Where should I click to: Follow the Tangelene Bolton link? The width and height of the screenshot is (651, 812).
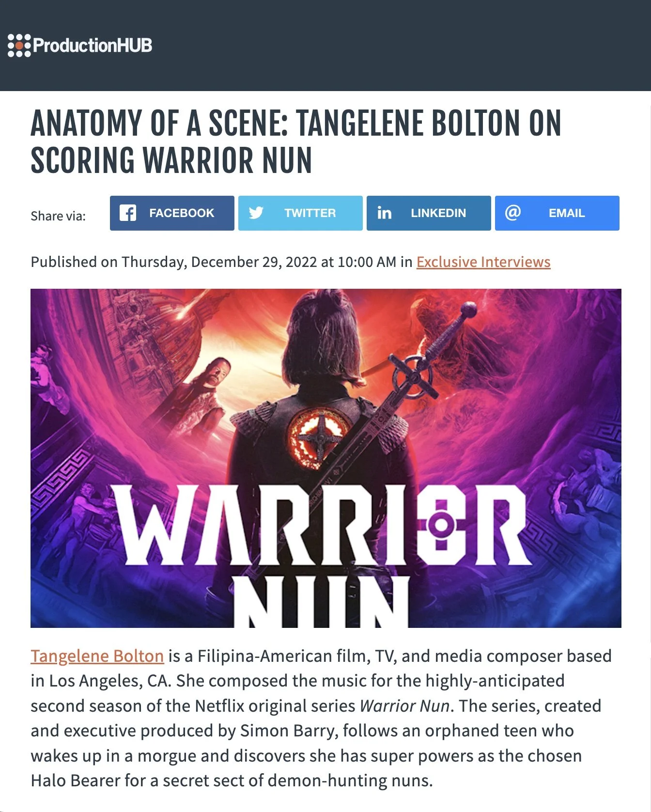pos(97,656)
